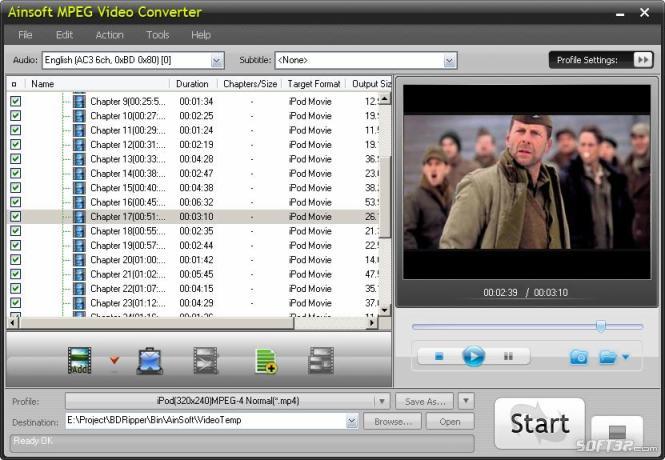Click the Save As button
665x460 pixels.
[425, 401]
